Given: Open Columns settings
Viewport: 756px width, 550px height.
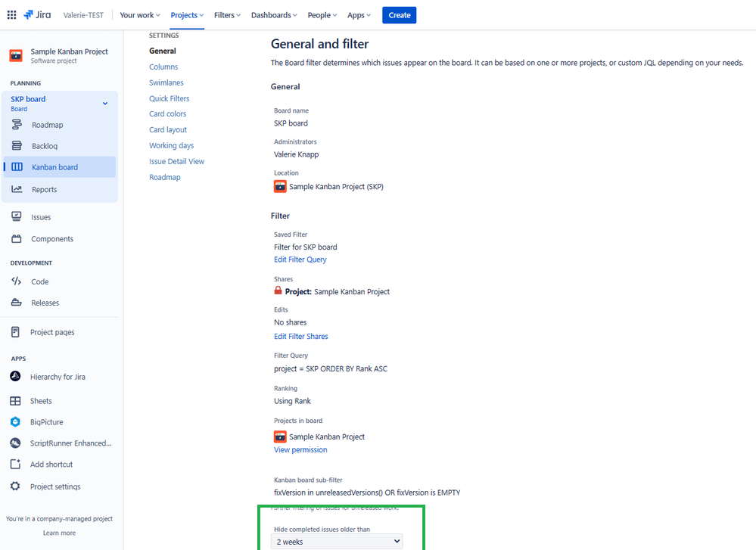Looking at the screenshot, I should pos(163,67).
